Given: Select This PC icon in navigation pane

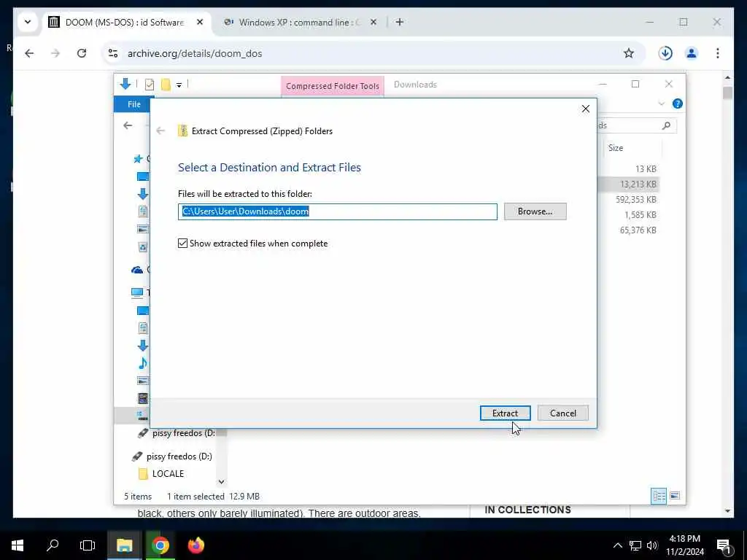Looking at the screenshot, I should click(137, 292).
